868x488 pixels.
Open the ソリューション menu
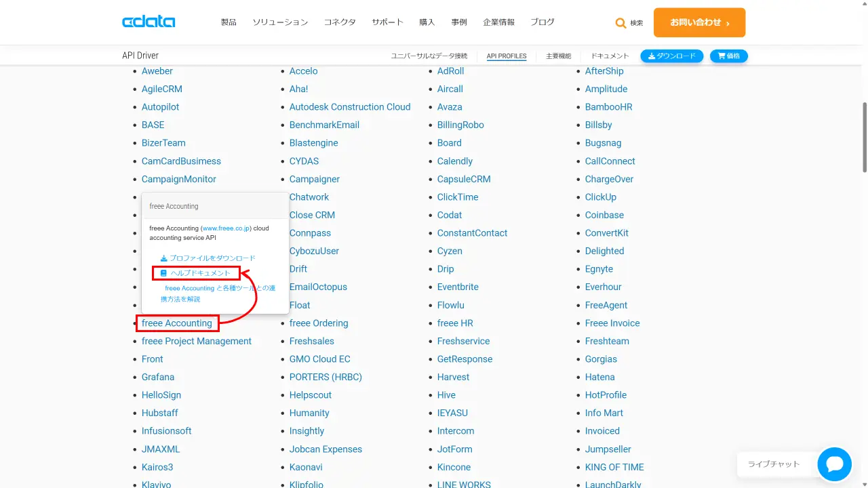(x=280, y=22)
